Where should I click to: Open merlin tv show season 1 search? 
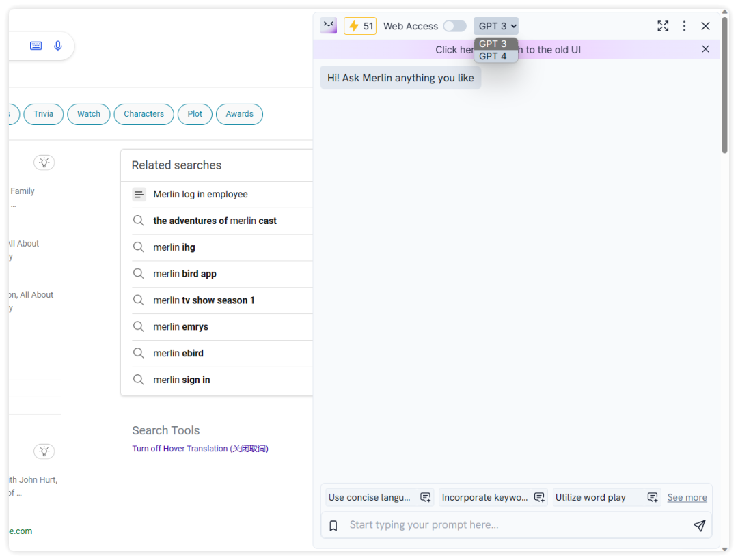pyautogui.click(x=204, y=300)
